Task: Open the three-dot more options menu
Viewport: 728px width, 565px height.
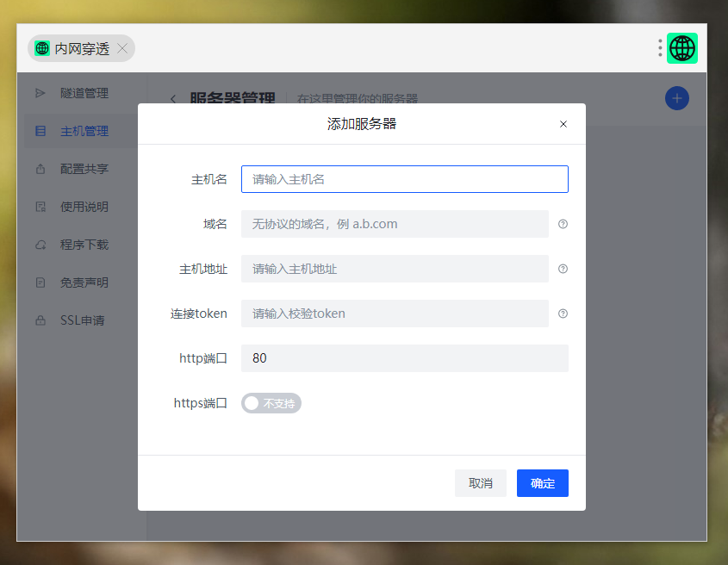Action: (660, 48)
